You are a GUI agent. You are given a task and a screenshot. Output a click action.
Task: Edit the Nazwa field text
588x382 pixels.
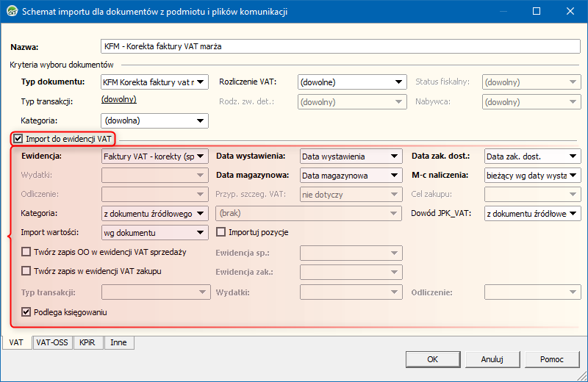point(340,46)
